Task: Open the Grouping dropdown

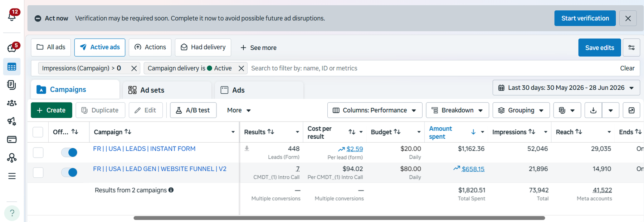Action: (x=521, y=110)
